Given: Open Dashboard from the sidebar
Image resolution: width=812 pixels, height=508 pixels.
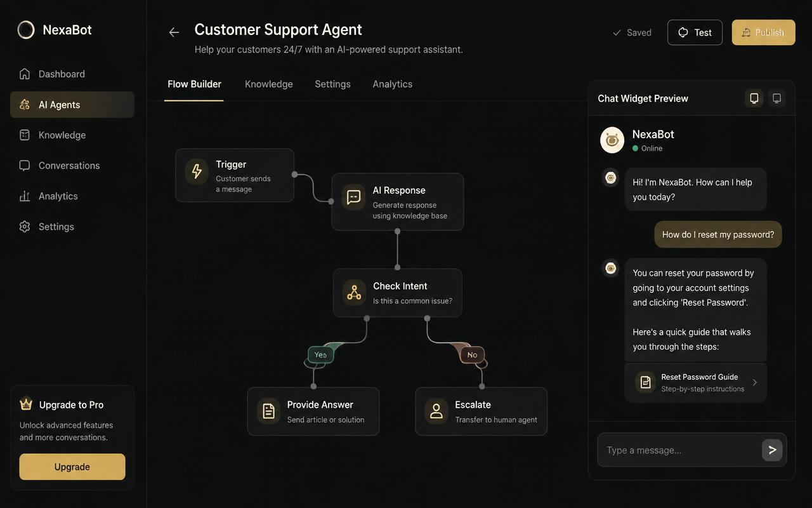Looking at the screenshot, I should [x=72, y=74].
